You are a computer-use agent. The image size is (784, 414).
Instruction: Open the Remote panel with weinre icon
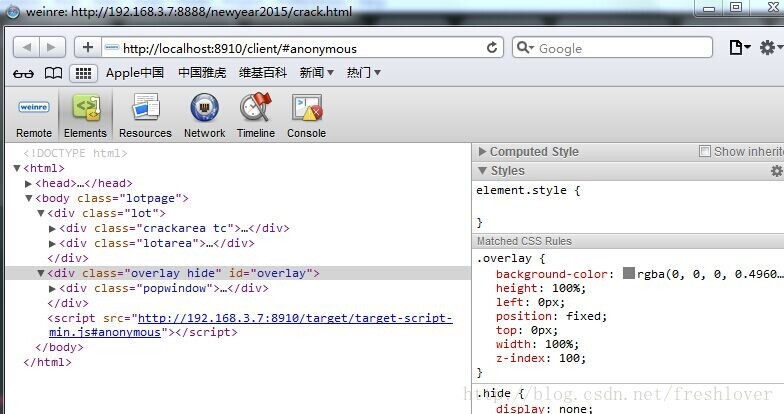pos(34,116)
